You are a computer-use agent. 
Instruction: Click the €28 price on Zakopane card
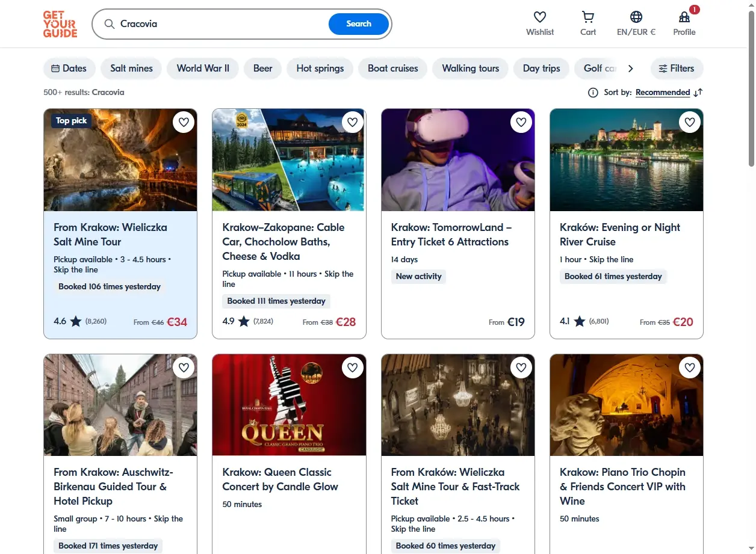coord(346,322)
